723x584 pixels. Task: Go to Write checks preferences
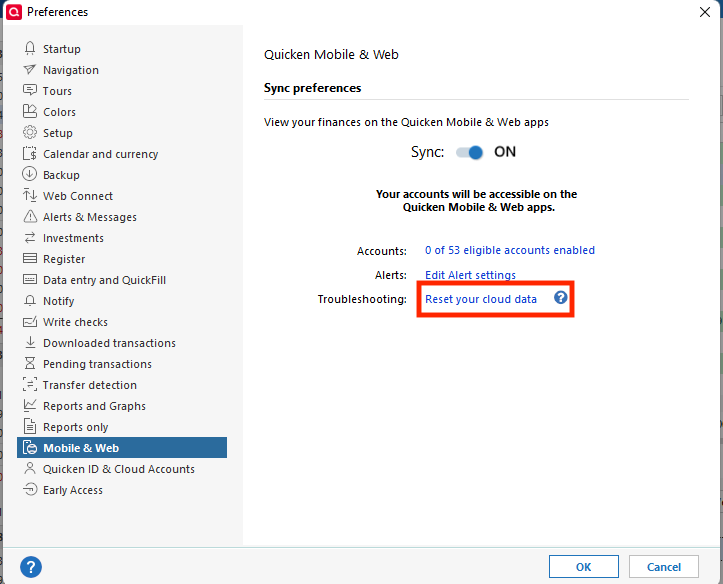[x=75, y=322]
